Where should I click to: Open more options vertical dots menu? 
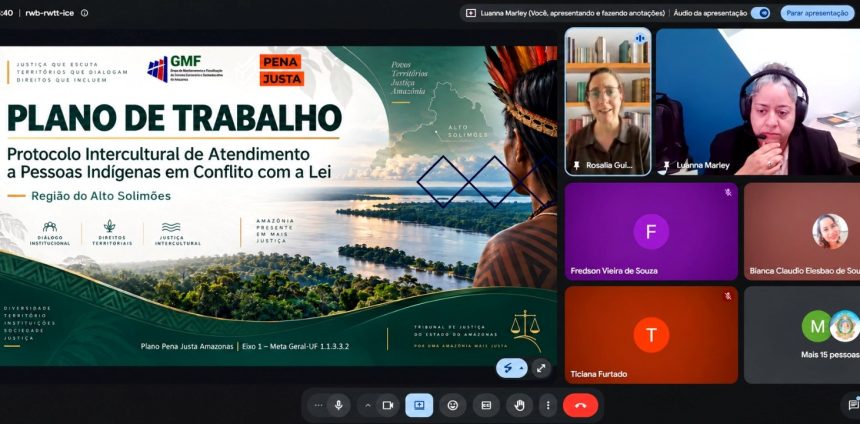click(x=548, y=405)
